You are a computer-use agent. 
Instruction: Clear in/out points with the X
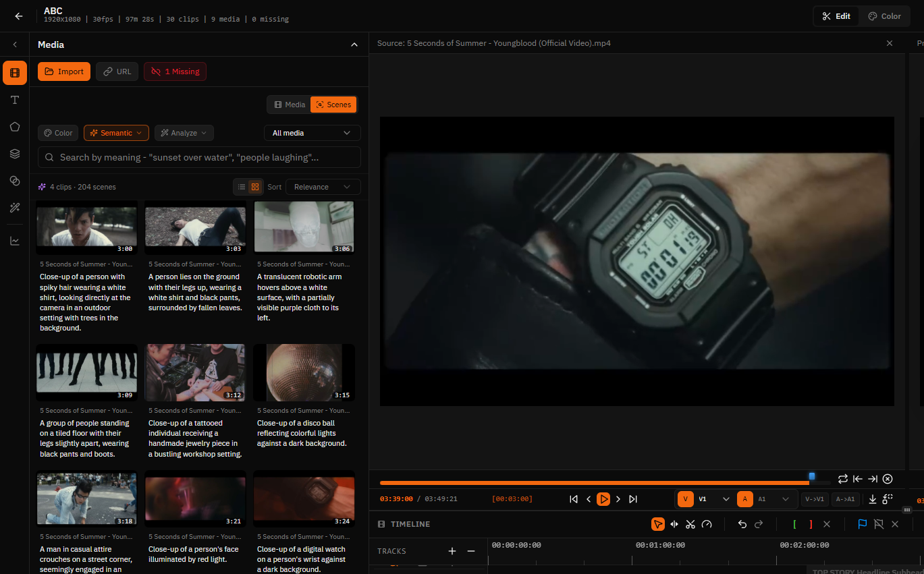[x=827, y=524]
